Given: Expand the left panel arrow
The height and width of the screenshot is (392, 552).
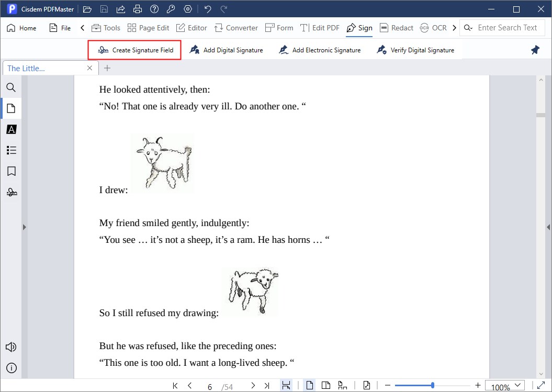Looking at the screenshot, I should (24, 227).
